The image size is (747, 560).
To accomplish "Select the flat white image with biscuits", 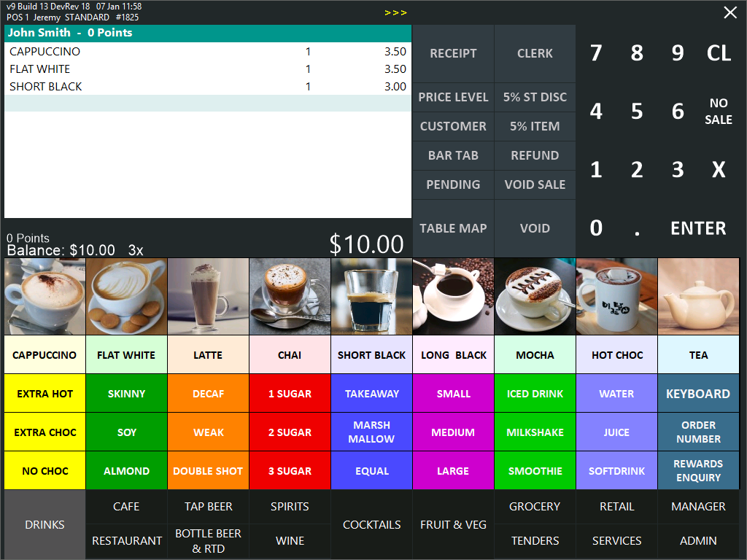I will [126, 297].
